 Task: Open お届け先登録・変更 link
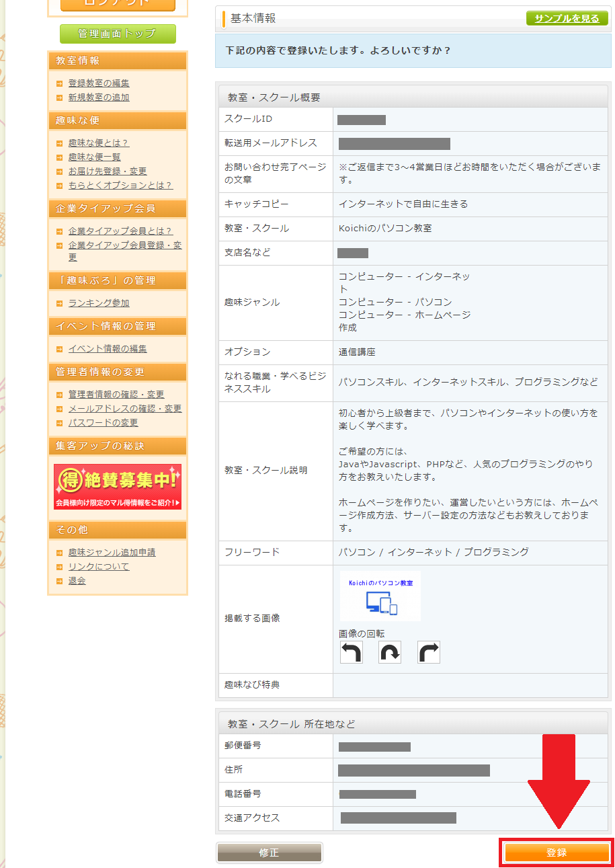[108, 171]
